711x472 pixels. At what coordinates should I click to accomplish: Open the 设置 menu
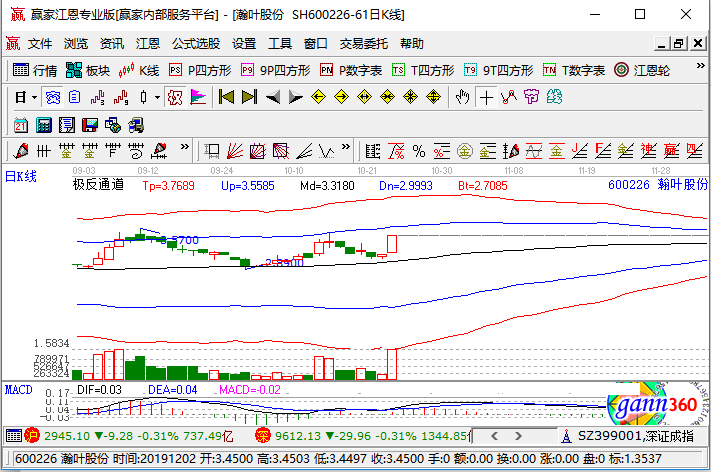(x=244, y=44)
